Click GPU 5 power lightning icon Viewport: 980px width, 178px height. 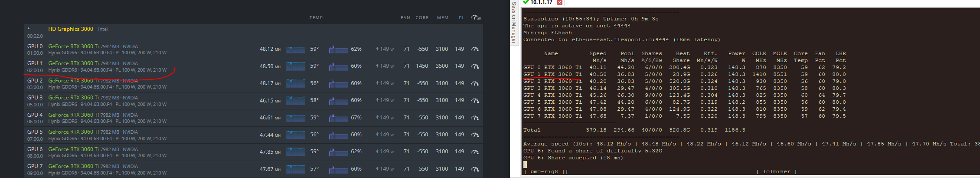pos(377,135)
